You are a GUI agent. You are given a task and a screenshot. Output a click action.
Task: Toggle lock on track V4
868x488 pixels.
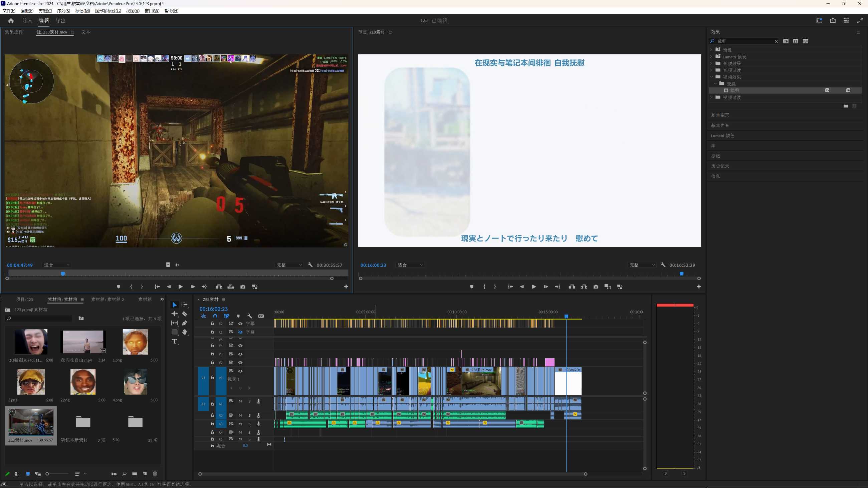point(212,346)
